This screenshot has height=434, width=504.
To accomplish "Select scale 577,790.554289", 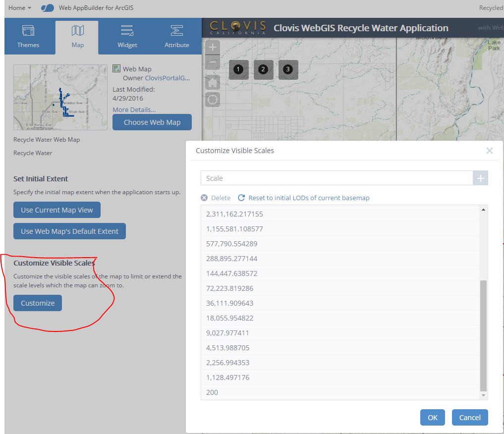I will (340, 243).
